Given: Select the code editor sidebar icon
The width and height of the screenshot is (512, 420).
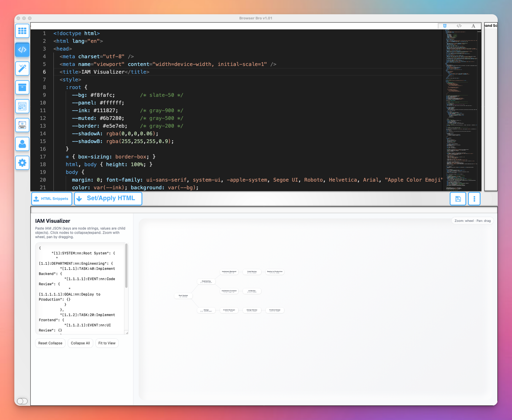Looking at the screenshot, I should (22, 50).
